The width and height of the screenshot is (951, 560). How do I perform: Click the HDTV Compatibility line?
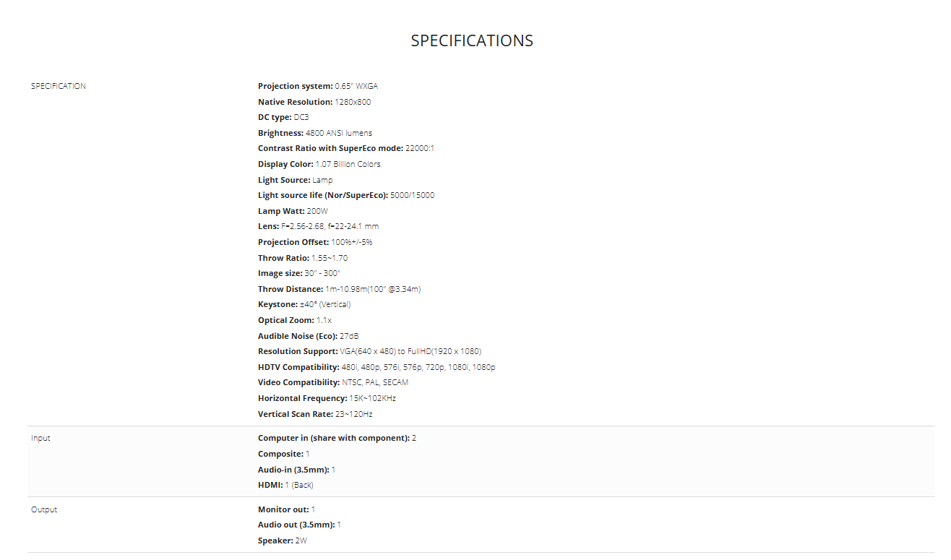376,367
